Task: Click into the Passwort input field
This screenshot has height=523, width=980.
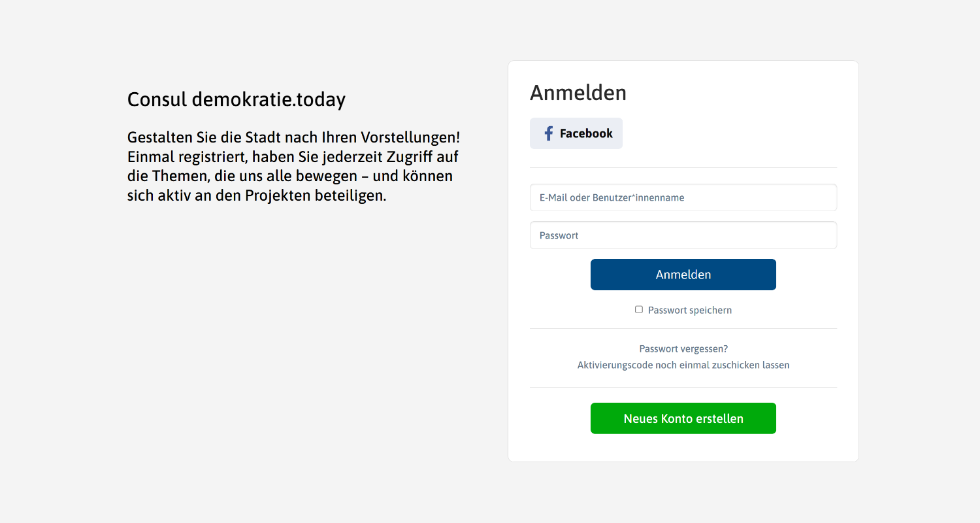Action: click(x=683, y=235)
